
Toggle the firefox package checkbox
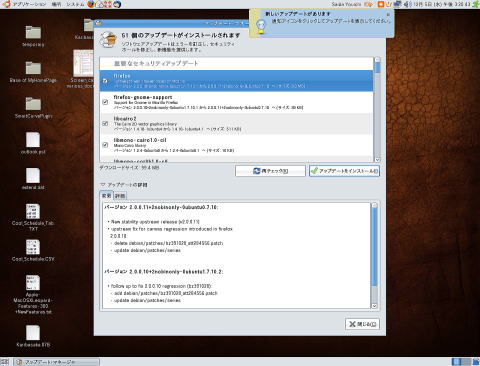(x=105, y=81)
